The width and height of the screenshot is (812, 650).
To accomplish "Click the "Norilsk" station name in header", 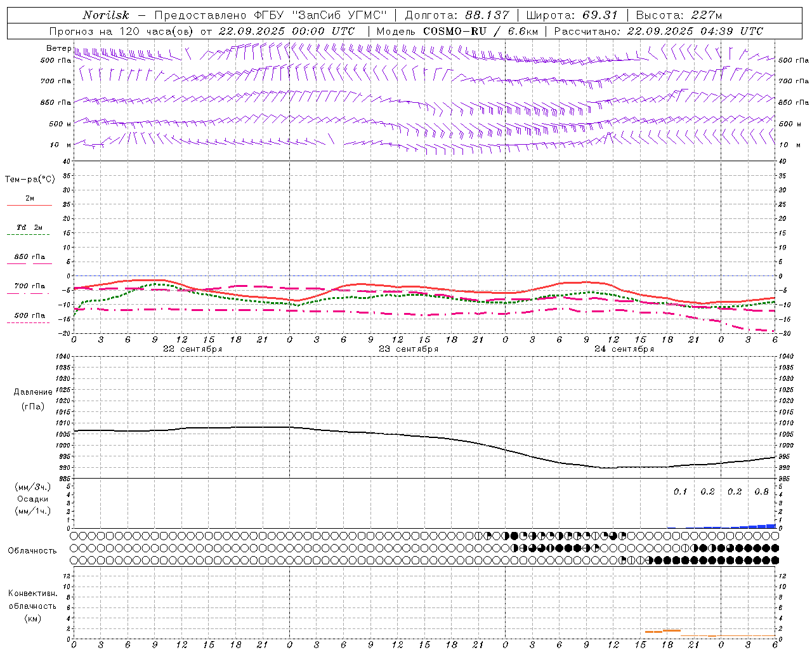I will (x=106, y=15).
